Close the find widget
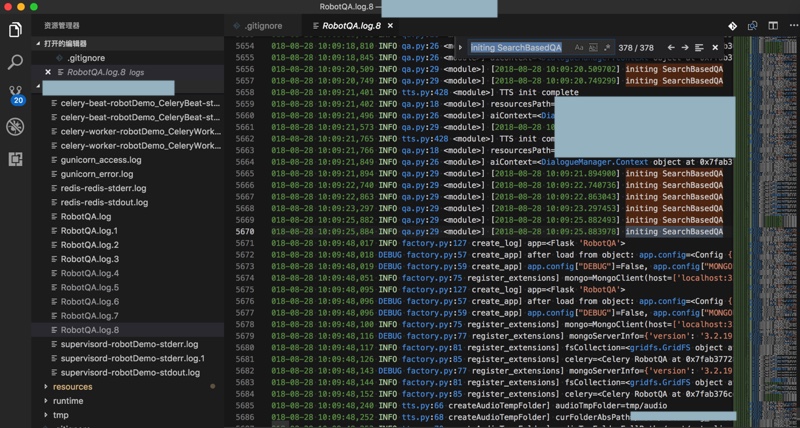The image size is (800, 428). coord(715,47)
